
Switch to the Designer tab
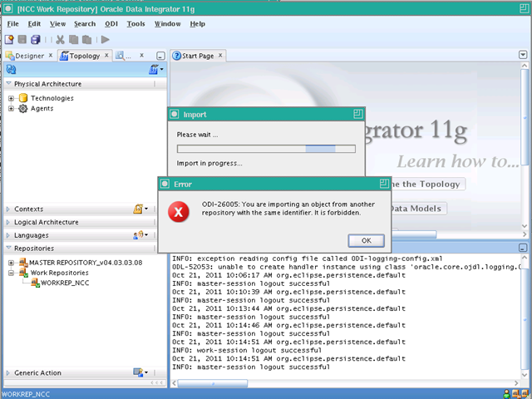[x=30, y=56]
